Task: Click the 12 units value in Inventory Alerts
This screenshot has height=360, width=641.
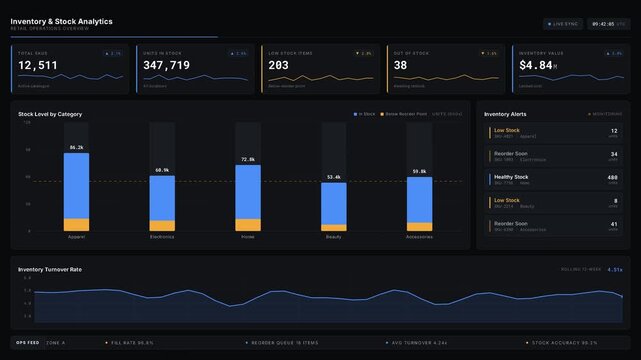Action: (x=614, y=131)
